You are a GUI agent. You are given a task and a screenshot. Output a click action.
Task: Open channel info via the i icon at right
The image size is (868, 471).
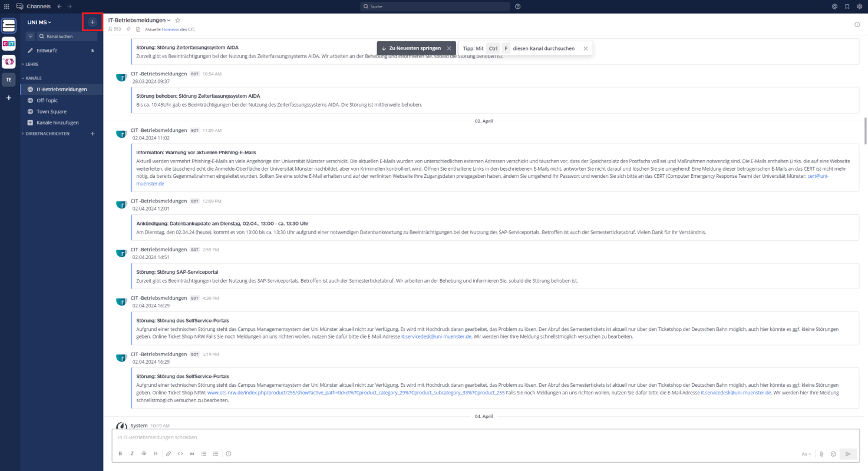[857, 25]
